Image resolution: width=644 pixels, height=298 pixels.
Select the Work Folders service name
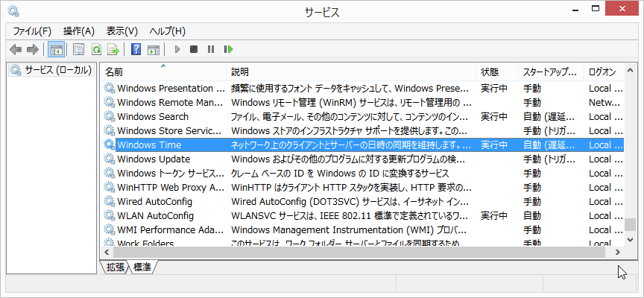[145, 244]
